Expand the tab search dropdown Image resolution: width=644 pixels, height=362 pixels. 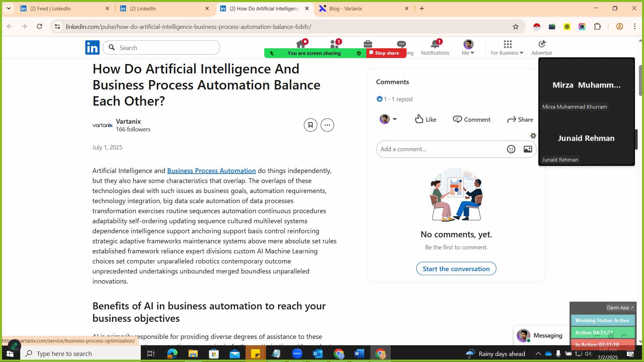9,8
